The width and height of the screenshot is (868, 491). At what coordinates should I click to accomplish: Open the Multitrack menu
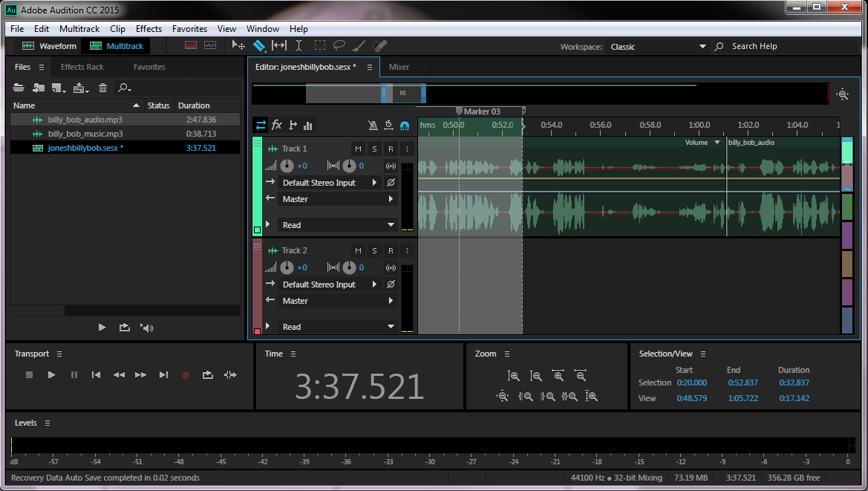click(x=79, y=29)
